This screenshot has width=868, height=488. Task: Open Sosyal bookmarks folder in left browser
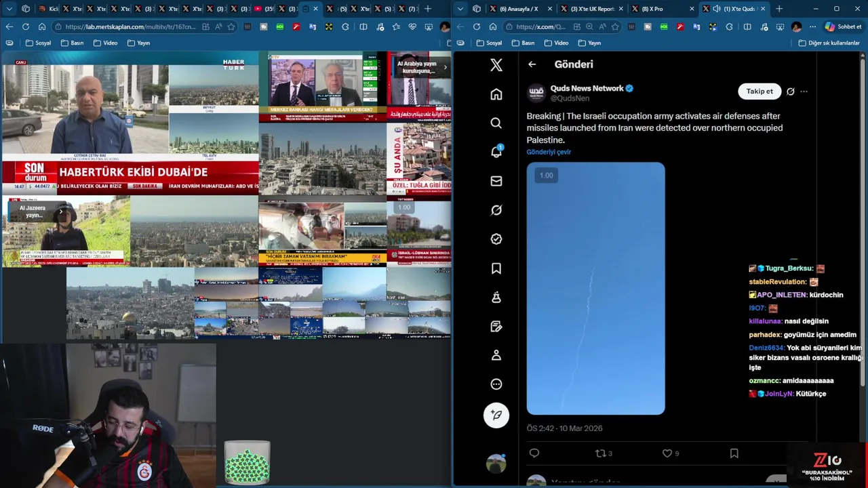pos(38,43)
